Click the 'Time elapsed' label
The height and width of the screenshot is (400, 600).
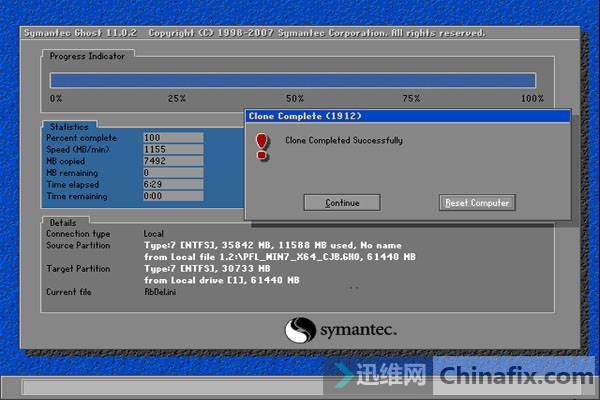click(73, 184)
